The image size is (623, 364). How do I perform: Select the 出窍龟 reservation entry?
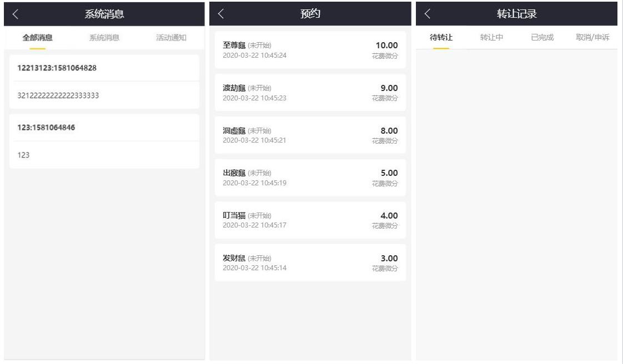coord(310,178)
